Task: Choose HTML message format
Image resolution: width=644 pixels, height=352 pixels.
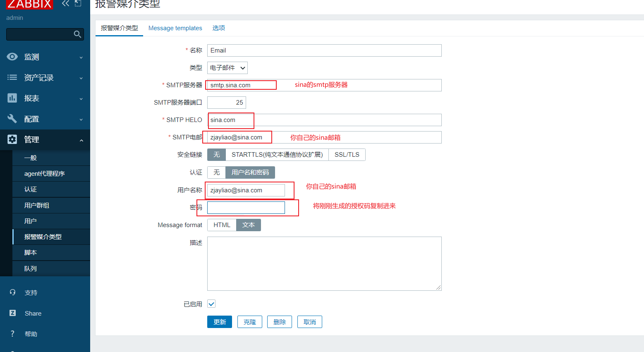Action: 222,225
